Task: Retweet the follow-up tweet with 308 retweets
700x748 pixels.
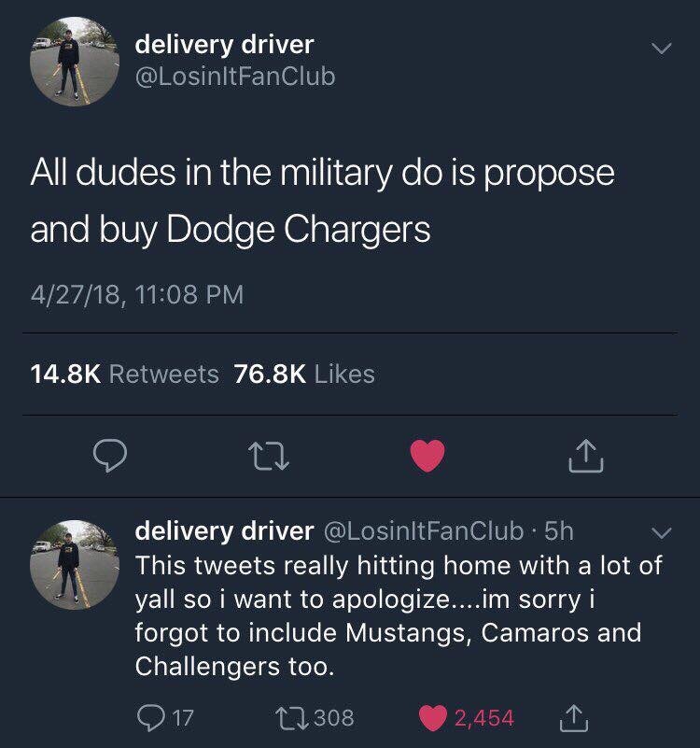Action: [x=315, y=718]
